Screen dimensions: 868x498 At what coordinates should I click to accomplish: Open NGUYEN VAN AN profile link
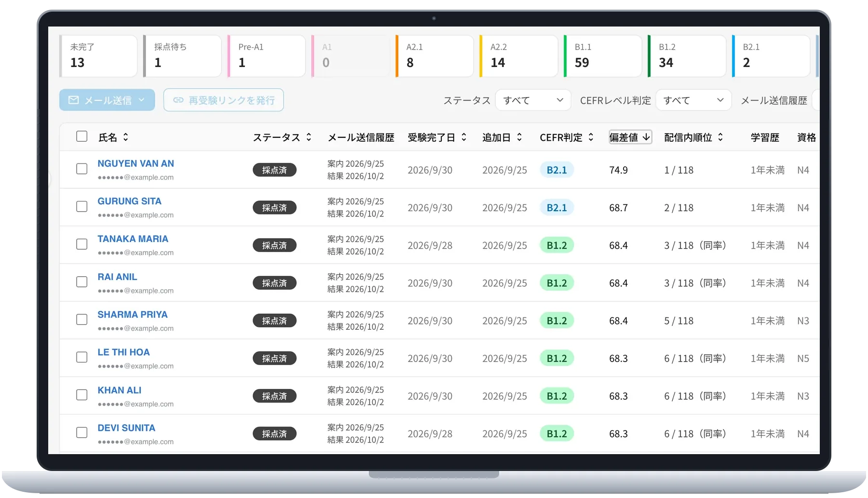(x=136, y=163)
